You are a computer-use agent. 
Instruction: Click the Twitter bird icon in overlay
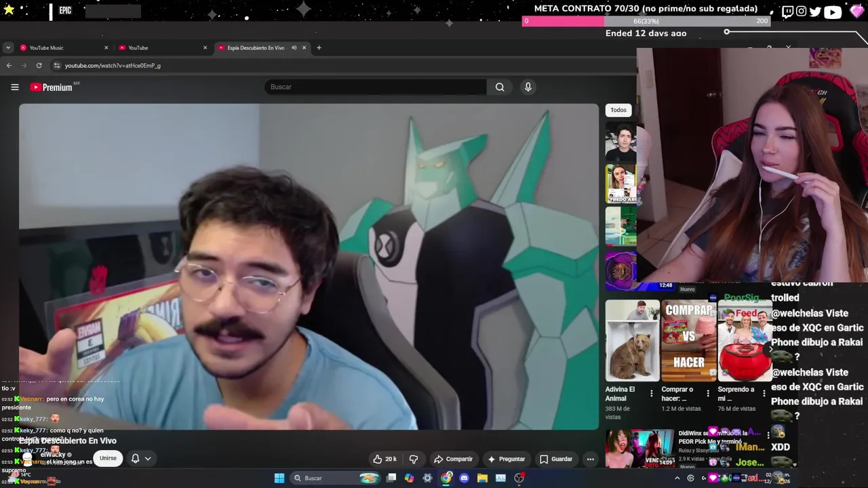pyautogui.click(x=816, y=12)
